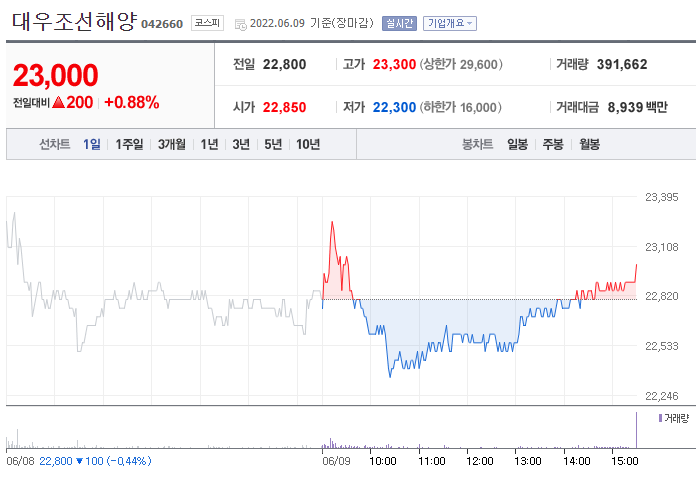Click the 14:00 time axis label
Image resolution: width=696 pixels, height=485 pixels.
pyautogui.click(x=577, y=461)
